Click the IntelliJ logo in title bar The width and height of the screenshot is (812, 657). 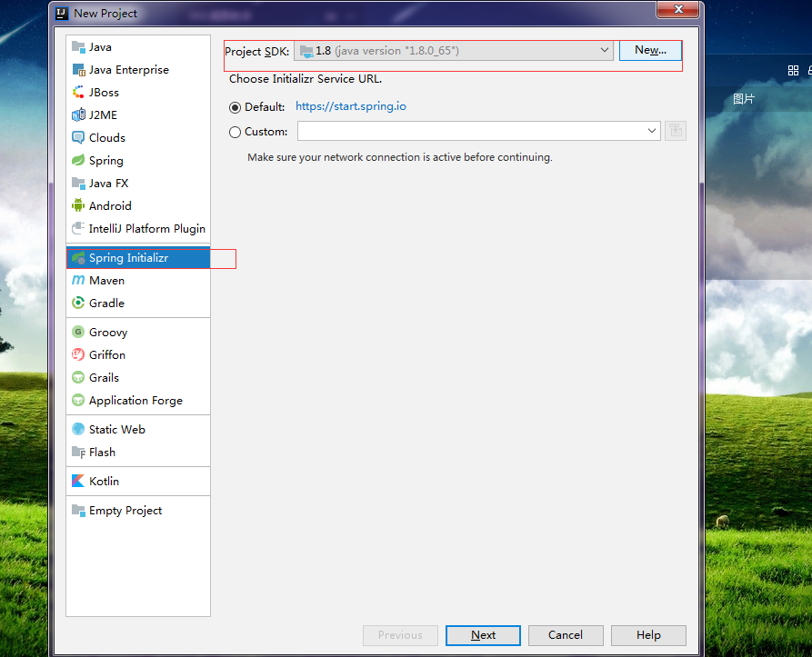pos(62,14)
